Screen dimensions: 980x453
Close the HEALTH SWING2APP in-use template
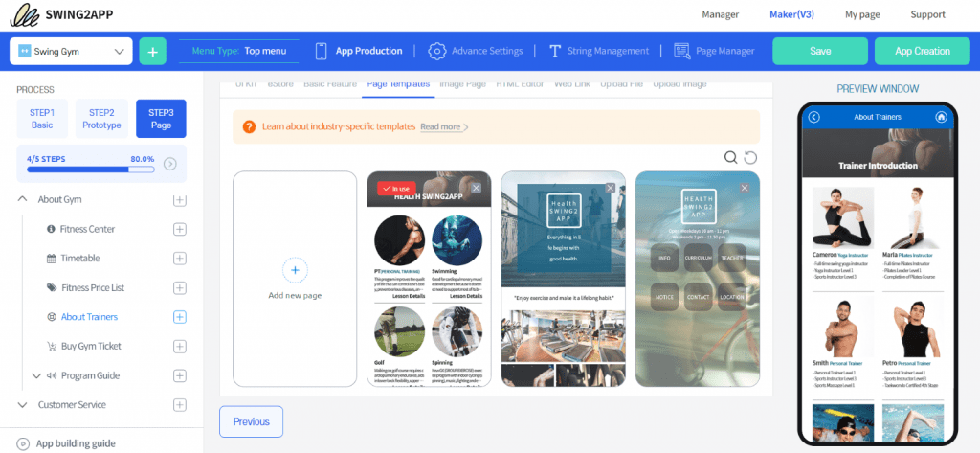pyautogui.click(x=477, y=188)
